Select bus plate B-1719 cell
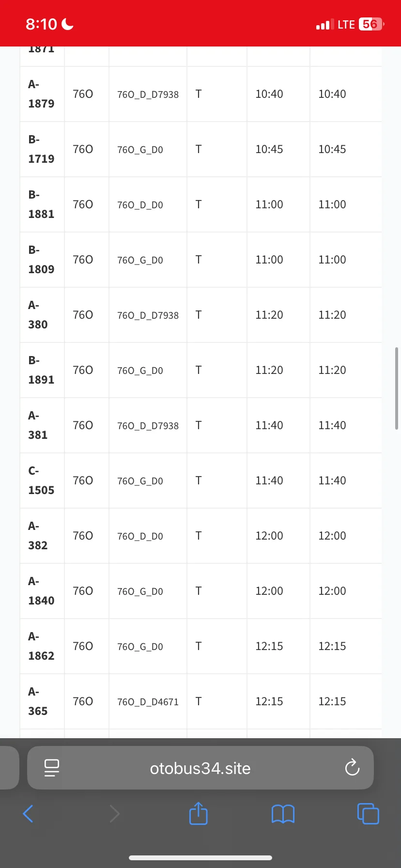Screen dimensions: 401x868 tap(41, 149)
